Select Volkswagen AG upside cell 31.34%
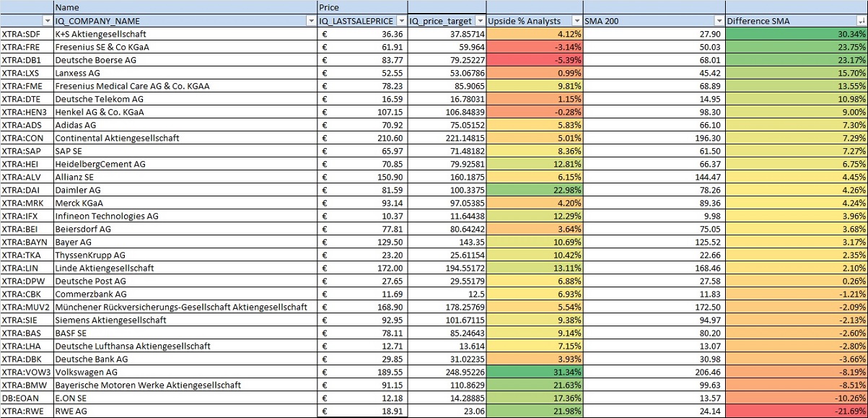This screenshot has height=418, width=868. tap(535, 372)
